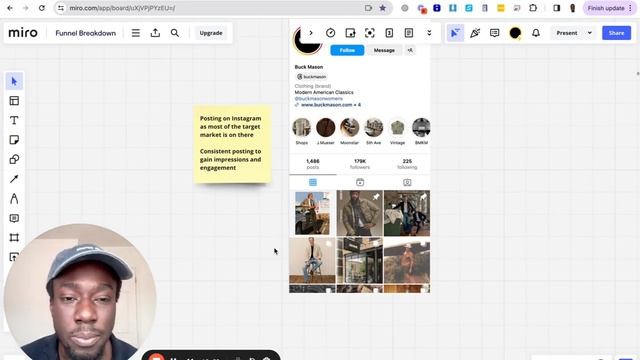
Task: Select the reels tab icon
Action: pos(360,182)
